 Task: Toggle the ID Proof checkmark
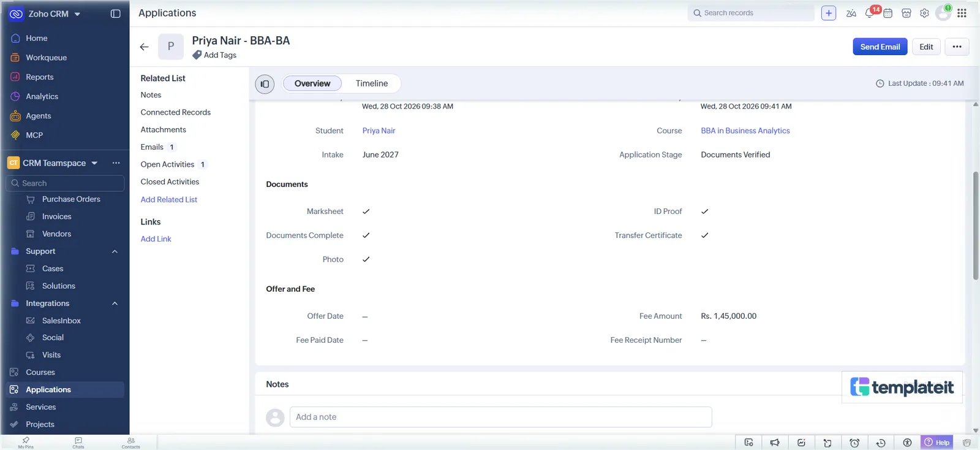click(x=704, y=212)
